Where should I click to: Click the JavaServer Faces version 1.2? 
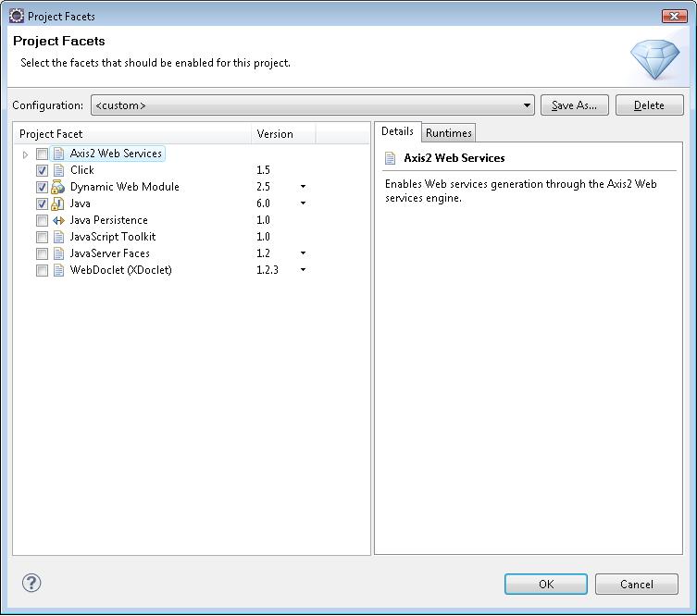263,253
